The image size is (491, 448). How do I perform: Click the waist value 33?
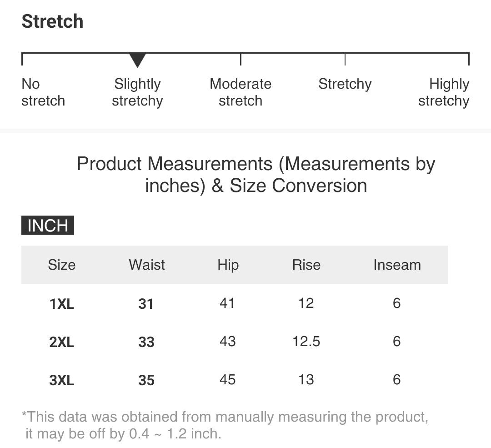[x=146, y=342]
